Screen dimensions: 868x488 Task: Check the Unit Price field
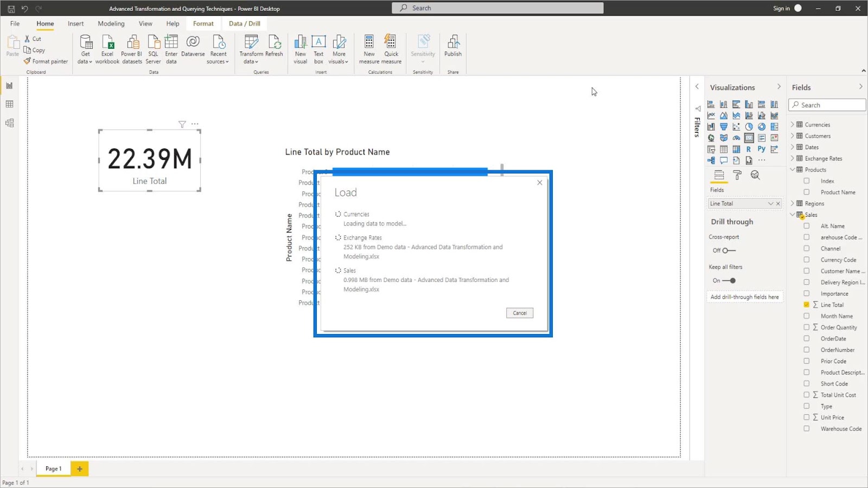[807, 418]
